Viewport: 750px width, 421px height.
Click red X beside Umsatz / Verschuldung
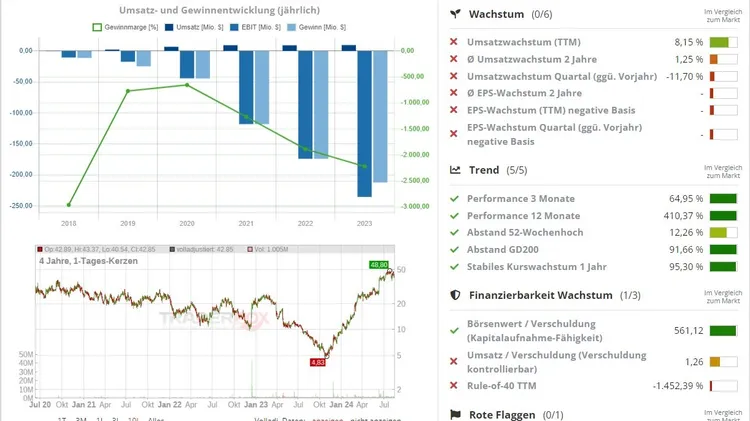tap(454, 362)
